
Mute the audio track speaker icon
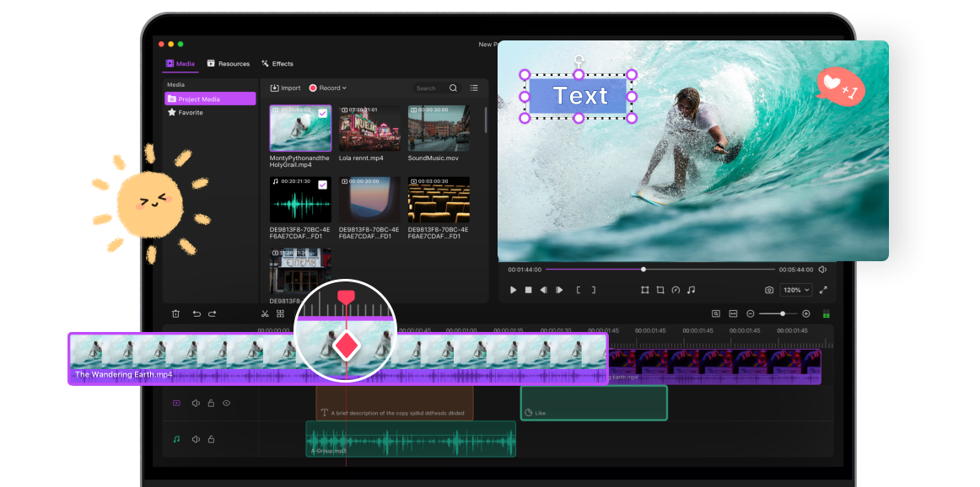[x=197, y=439]
